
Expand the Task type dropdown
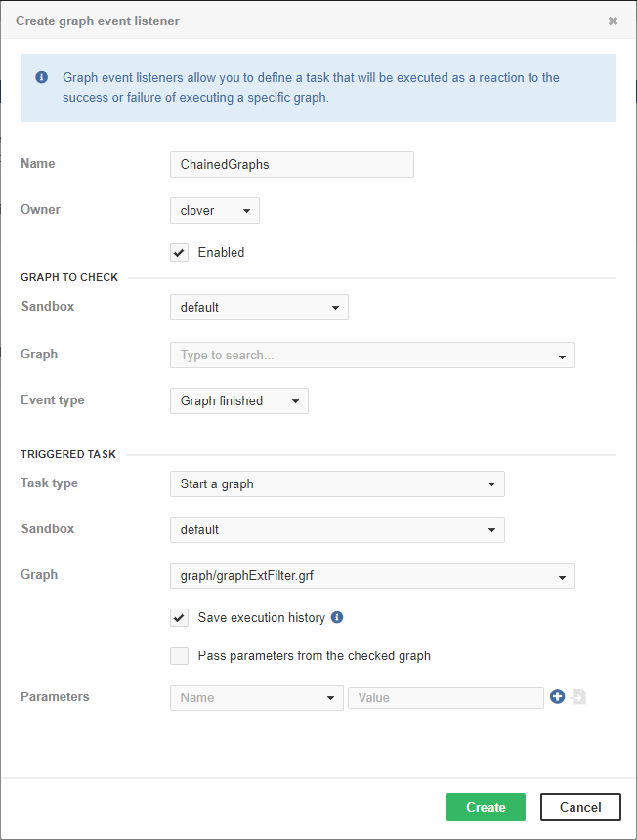coord(337,484)
